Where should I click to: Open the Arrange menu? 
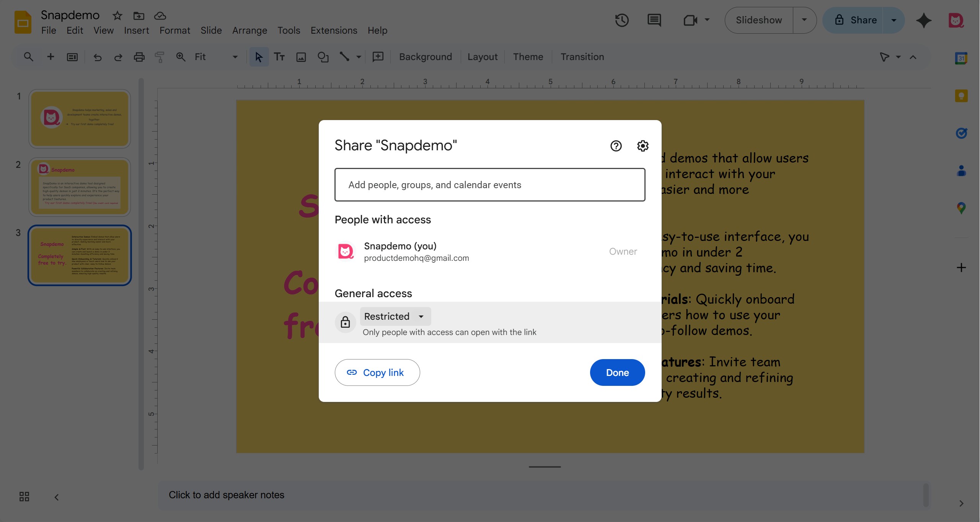click(249, 30)
